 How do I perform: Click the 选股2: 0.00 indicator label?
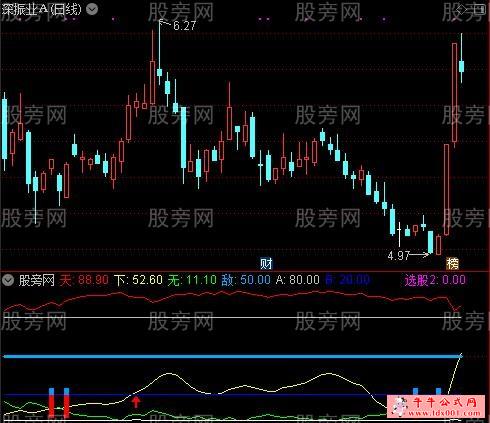tap(435, 280)
